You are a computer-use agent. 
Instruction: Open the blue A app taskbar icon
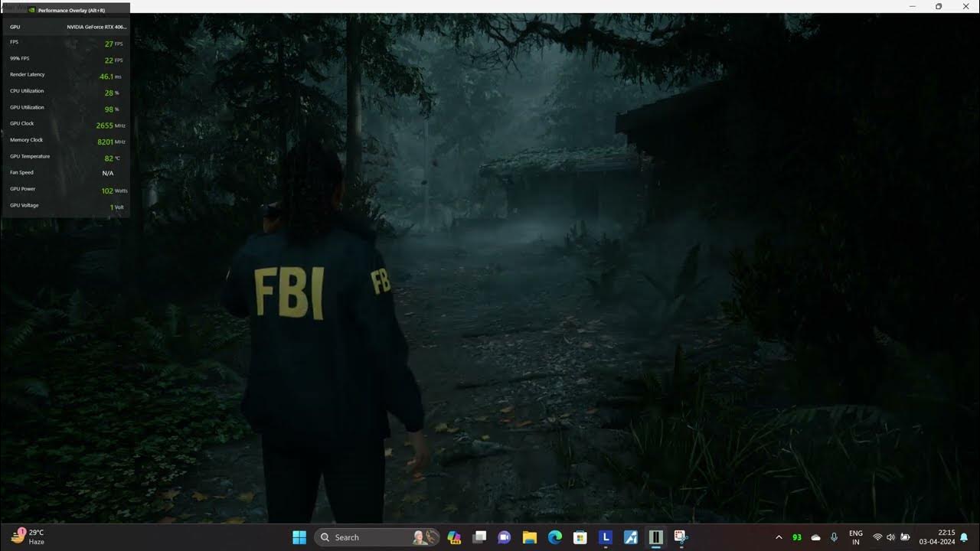(x=631, y=537)
